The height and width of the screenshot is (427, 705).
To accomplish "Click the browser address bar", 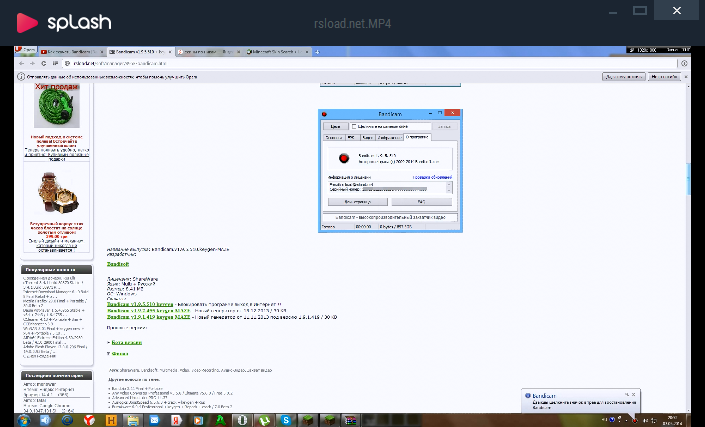I will [369, 63].
